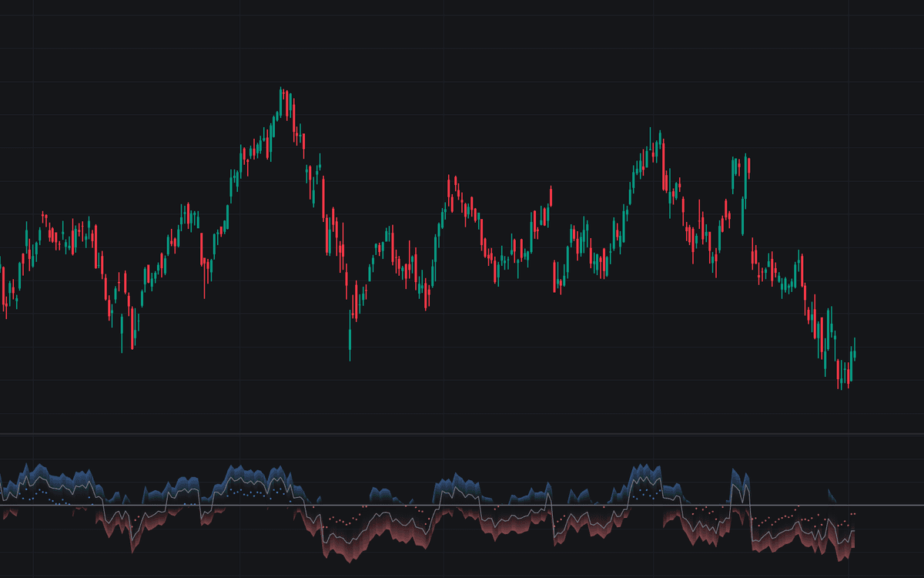The height and width of the screenshot is (578, 924).
Task: Click the long-wick green candle at the mid-chart low
Action: tap(350, 334)
